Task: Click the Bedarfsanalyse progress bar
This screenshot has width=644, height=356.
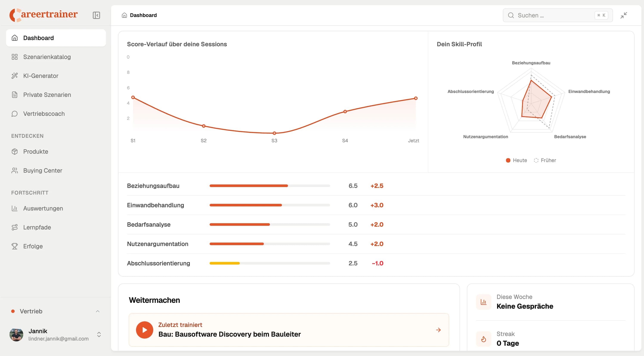Action: pyautogui.click(x=270, y=224)
